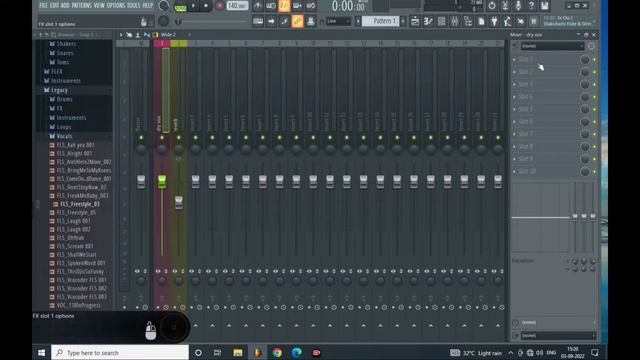Screen dimensions: 640x360
Task: Disable Slot 2 effect via green LED
Action: pyautogui.click(x=594, y=72)
